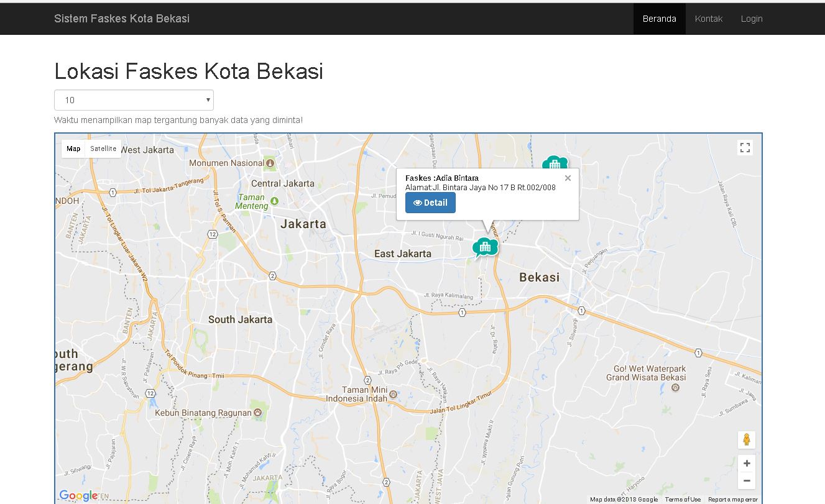
Task: Click the Detail button in popup
Action: 430,203
